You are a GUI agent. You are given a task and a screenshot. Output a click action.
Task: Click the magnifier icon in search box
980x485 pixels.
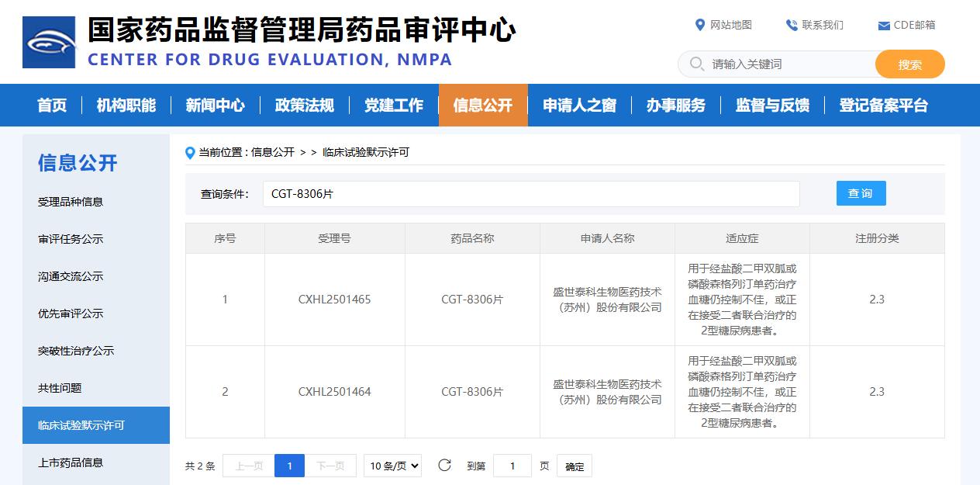point(696,64)
